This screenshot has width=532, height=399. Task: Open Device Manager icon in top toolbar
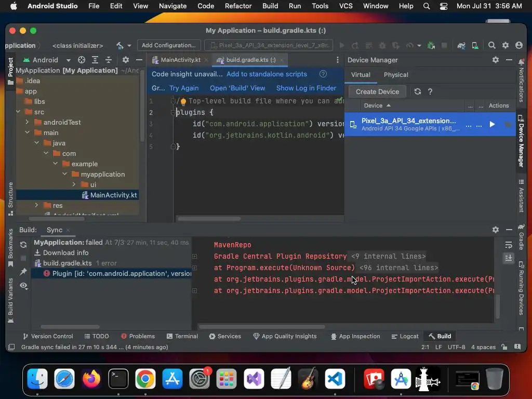click(475, 46)
